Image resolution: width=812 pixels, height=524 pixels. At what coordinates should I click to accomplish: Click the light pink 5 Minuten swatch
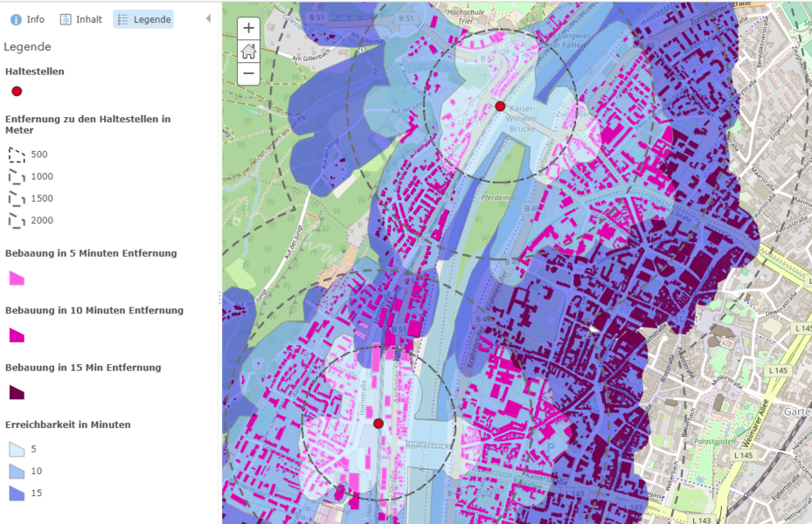[x=17, y=279]
